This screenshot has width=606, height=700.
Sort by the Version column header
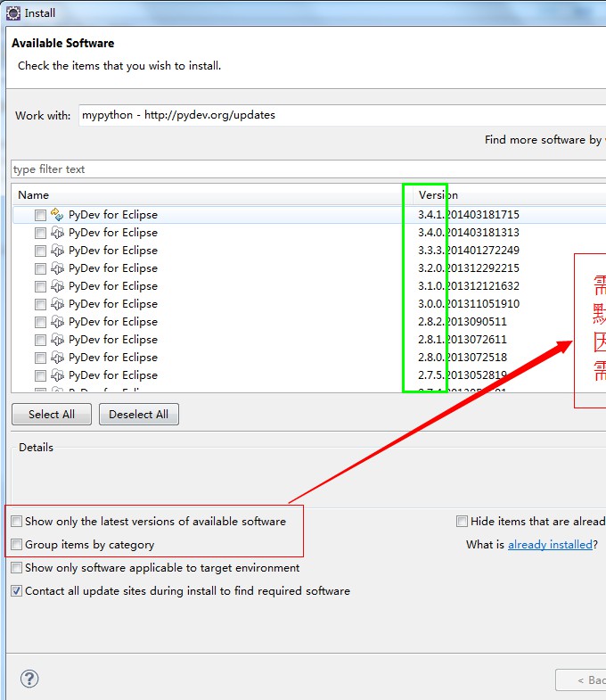[x=509, y=195]
